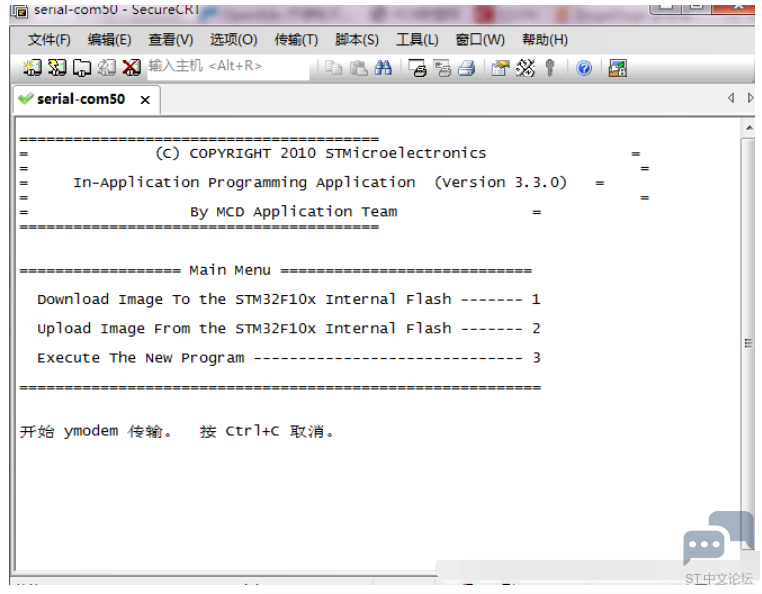
Task: Click the 'In-Application Programming Application' text
Action: (244, 182)
